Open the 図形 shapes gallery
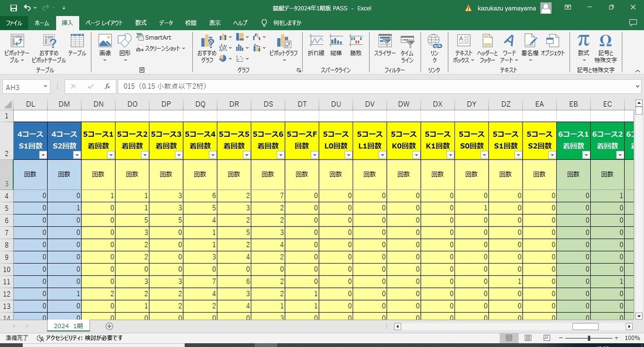This screenshot has height=347, width=644. [125, 48]
